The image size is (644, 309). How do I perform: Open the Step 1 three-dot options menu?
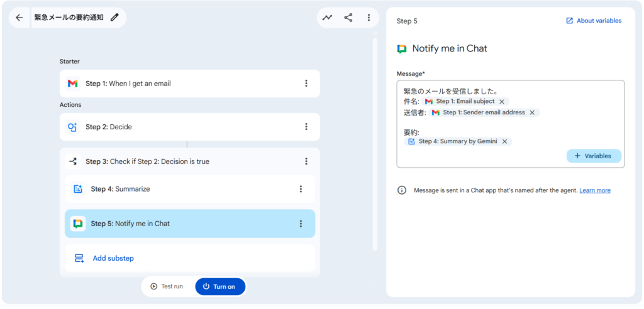tap(306, 84)
